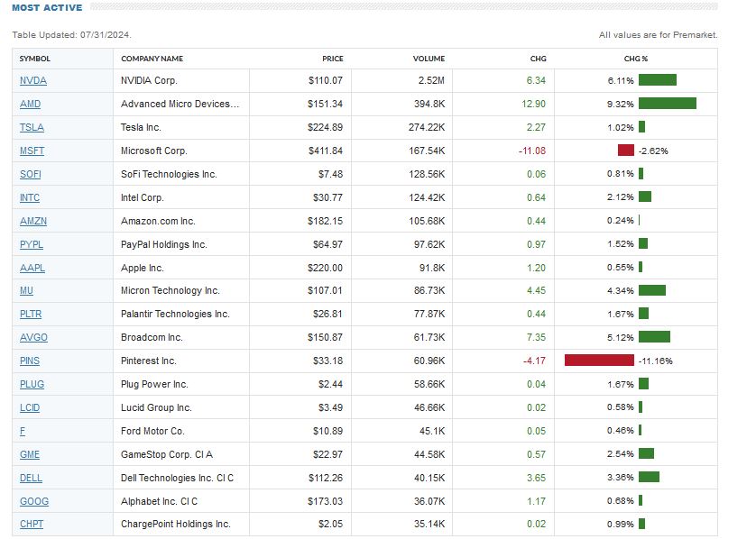Follow the PYPL ticker link
The height and width of the screenshot is (539, 756).
[x=31, y=244]
